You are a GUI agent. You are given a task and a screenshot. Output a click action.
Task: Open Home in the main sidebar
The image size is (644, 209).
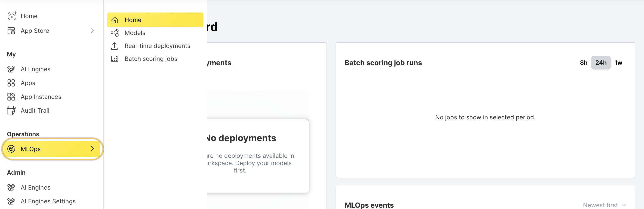(x=52, y=16)
